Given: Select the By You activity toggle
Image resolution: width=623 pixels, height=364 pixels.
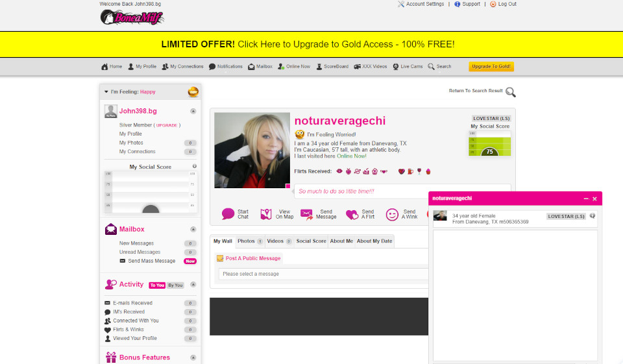Looking at the screenshot, I should [x=175, y=285].
